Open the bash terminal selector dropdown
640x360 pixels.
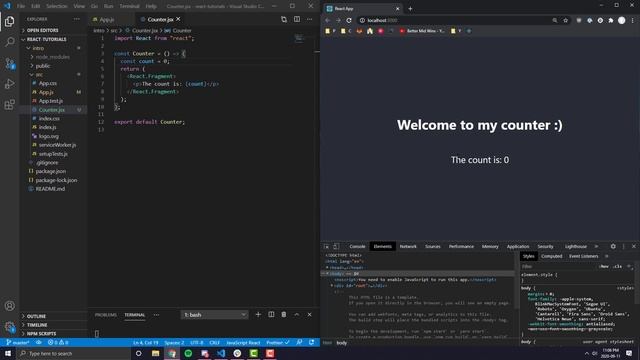coord(214,315)
